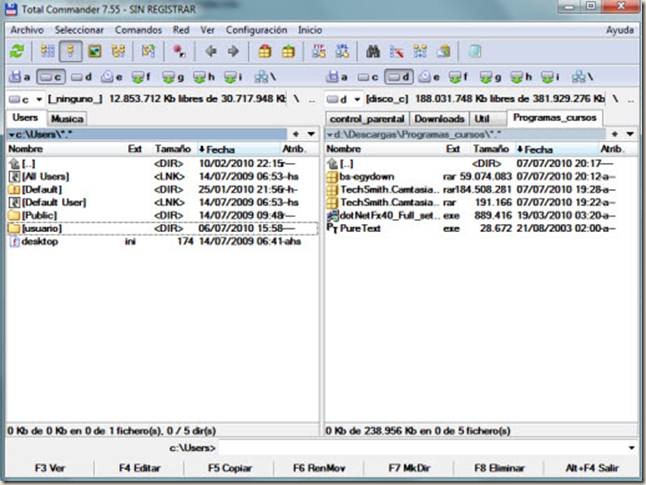The height and width of the screenshot is (485, 646).
Task: Go back with the left arrow icon
Action: [211, 52]
